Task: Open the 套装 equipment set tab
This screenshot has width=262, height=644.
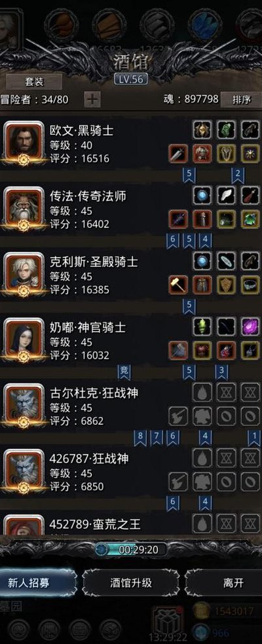Action: [34, 81]
